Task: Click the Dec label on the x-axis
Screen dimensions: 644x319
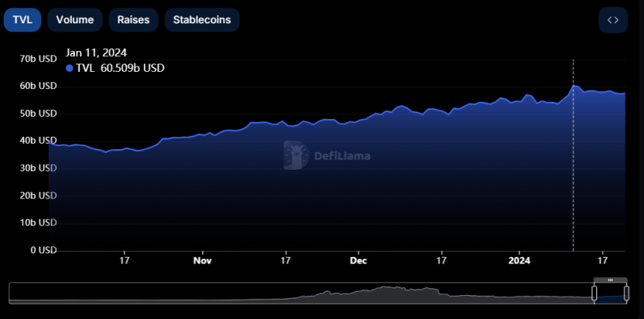Action: pos(359,261)
